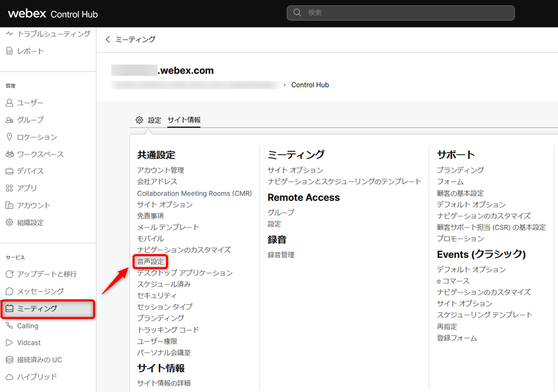
Task: Click the メッセージング chat bubble icon
Action: 10,291
